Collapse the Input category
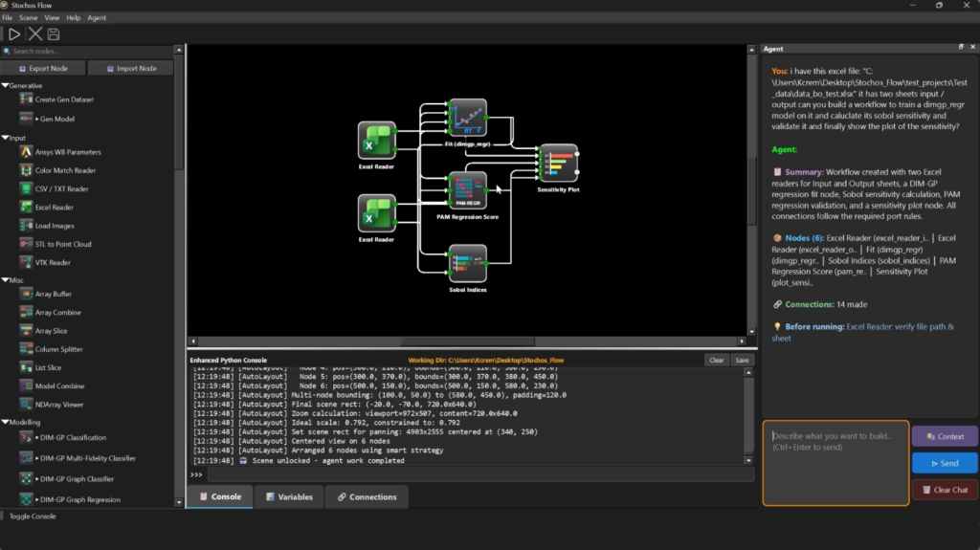980x550 pixels. point(5,138)
